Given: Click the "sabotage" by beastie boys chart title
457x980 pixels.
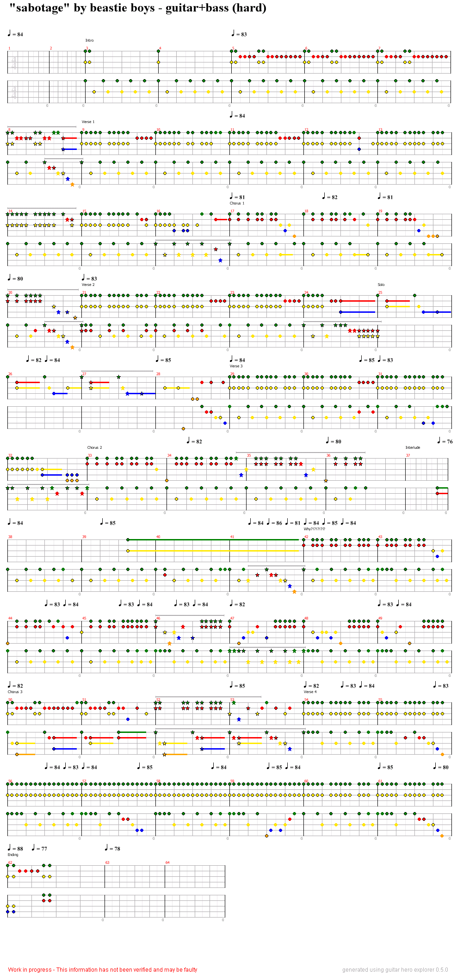Looking at the screenshot, I should 137,8.
